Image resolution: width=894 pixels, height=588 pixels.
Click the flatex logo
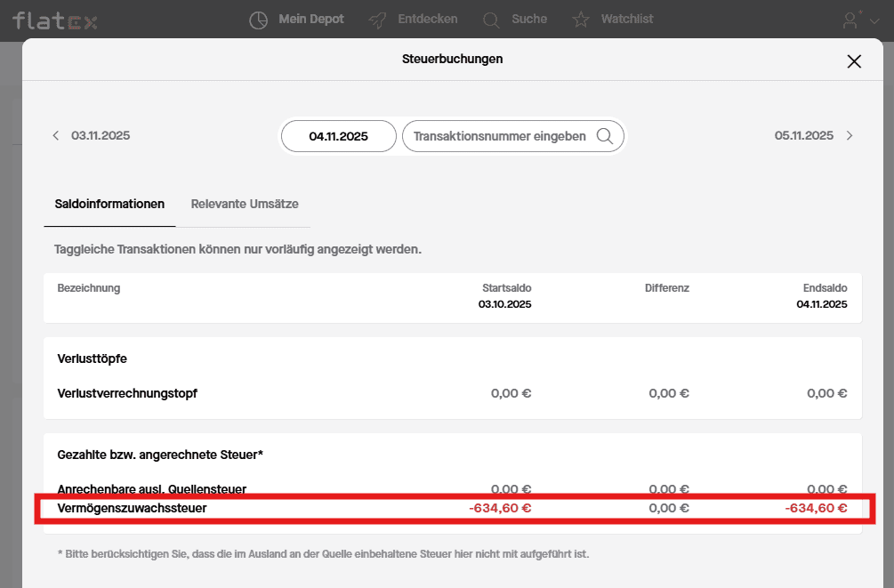55,20
